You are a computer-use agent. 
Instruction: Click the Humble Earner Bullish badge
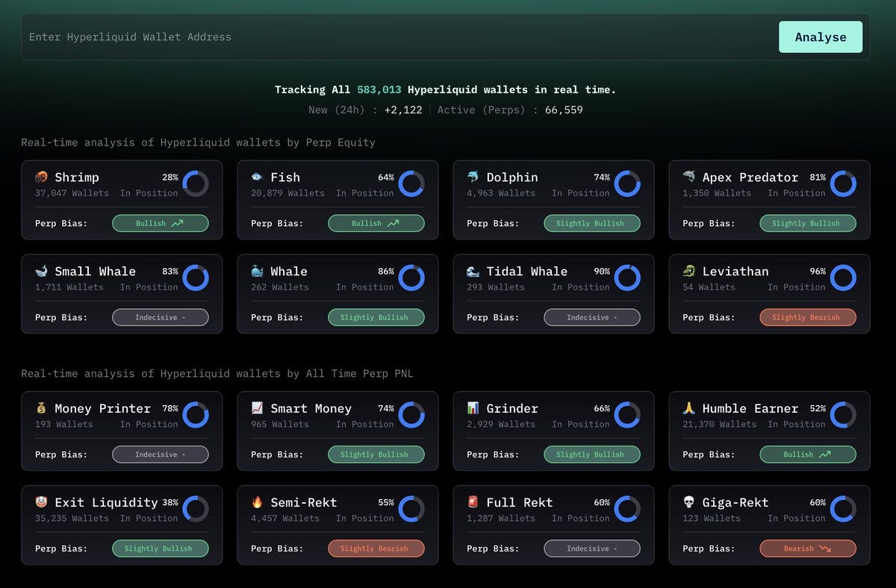point(808,454)
